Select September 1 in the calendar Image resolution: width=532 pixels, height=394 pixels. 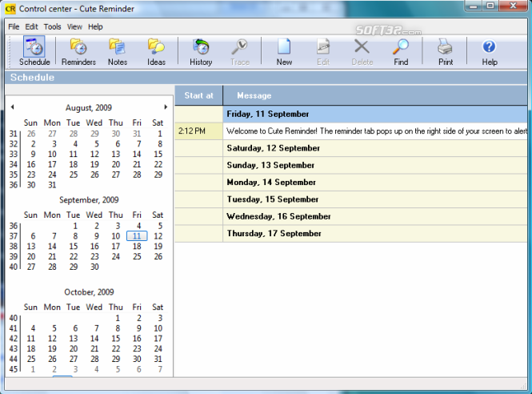75,226
